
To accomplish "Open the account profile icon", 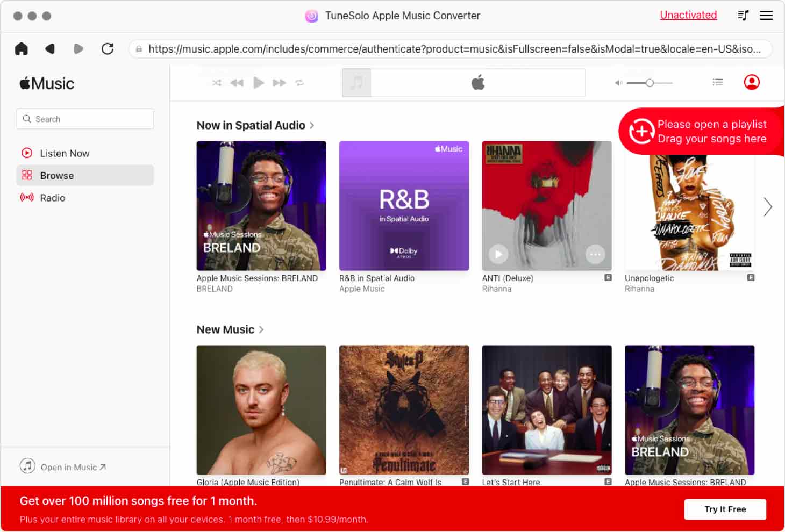I will pos(752,82).
